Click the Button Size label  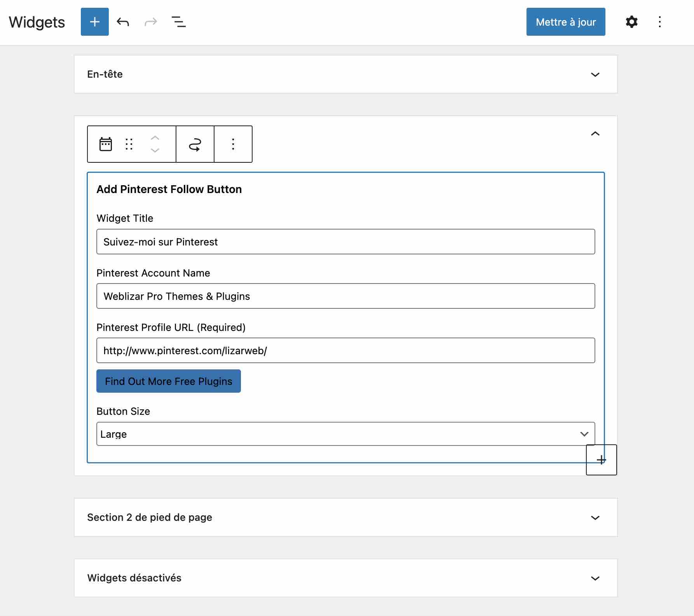tap(123, 411)
